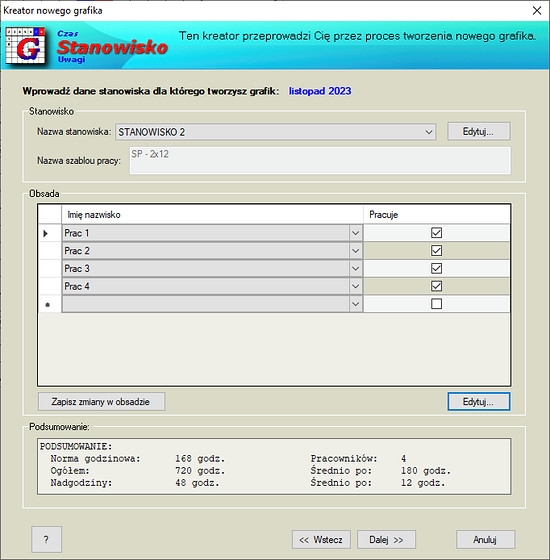Click the new-row asterisk marker in Obsada grid
Screen dimensions: 550x560
coord(48,305)
